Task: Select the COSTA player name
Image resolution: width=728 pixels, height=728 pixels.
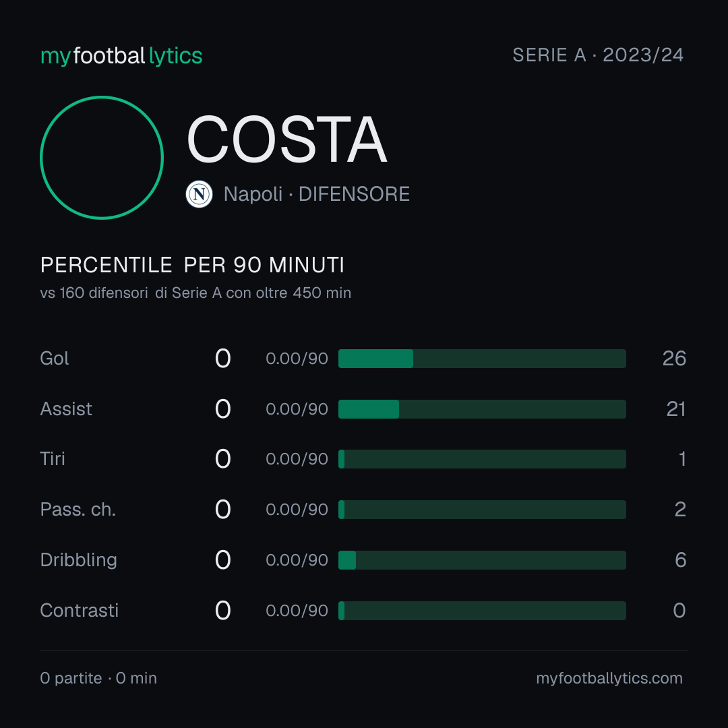Action: click(x=286, y=140)
